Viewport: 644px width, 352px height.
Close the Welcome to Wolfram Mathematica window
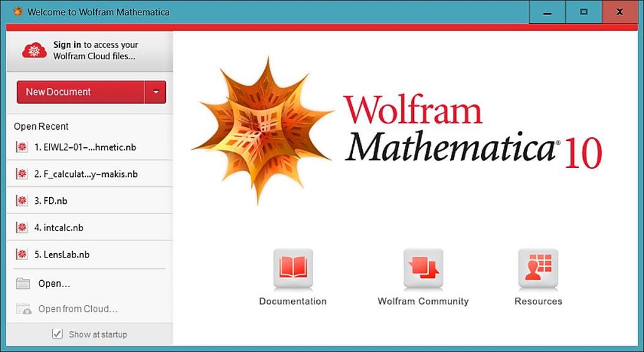click(619, 12)
